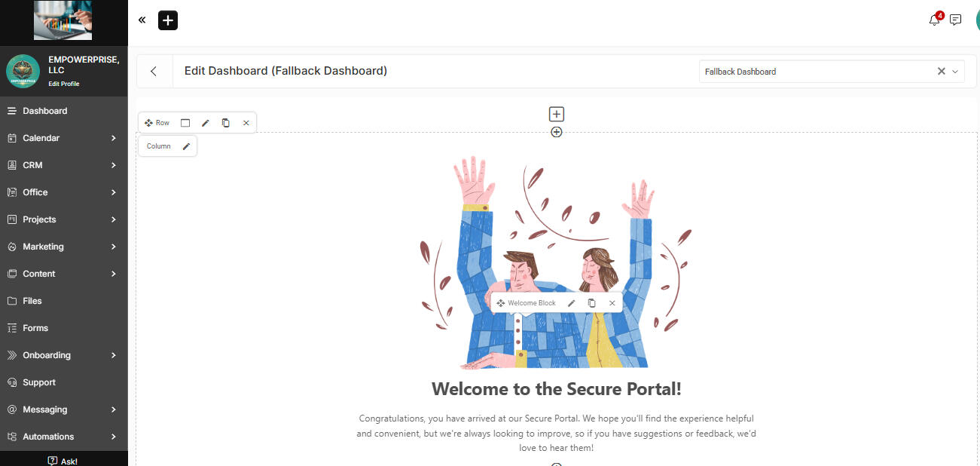The image size is (980, 466).
Task: Edit the Welcome Block with the pencil icon
Action: (x=571, y=302)
